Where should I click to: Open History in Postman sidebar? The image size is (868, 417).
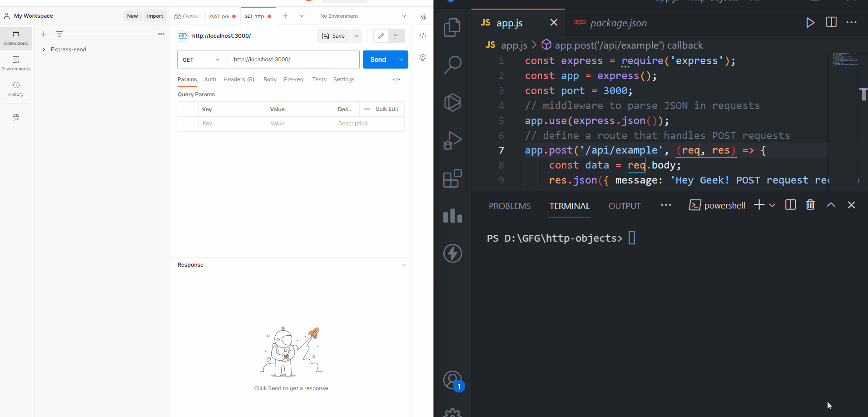(x=16, y=89)
